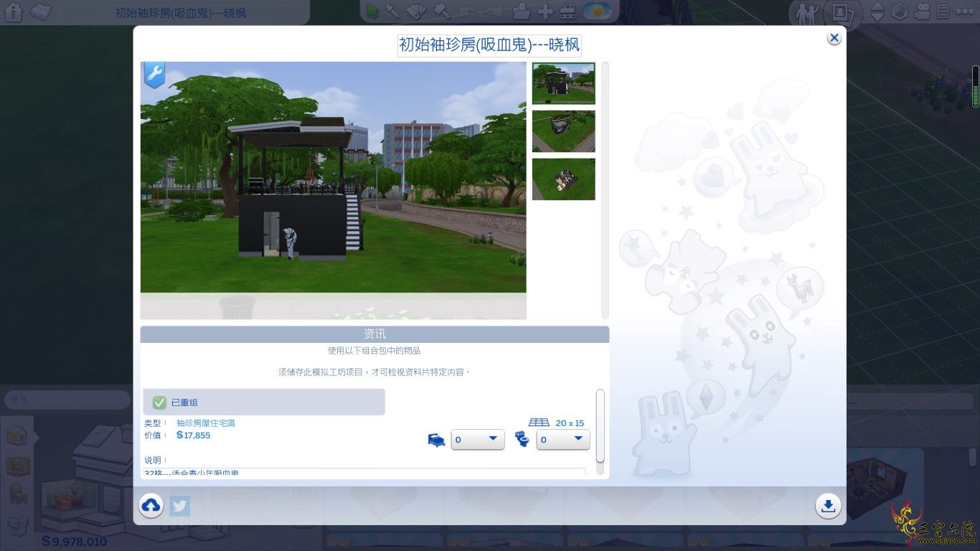Image resolution: width=980 pixels, height=551 pixels.
Task: Click the Undo arrow in the build toolbar
Action: [468, 12]
